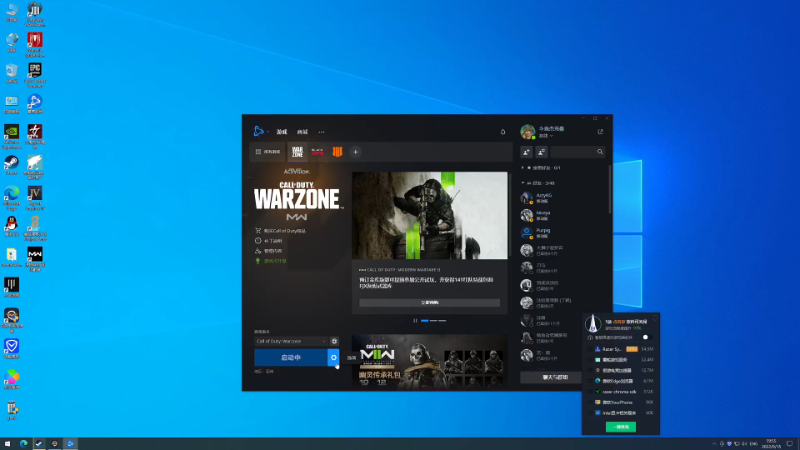Check the YourPhone row checkbox

coord(591,402)
